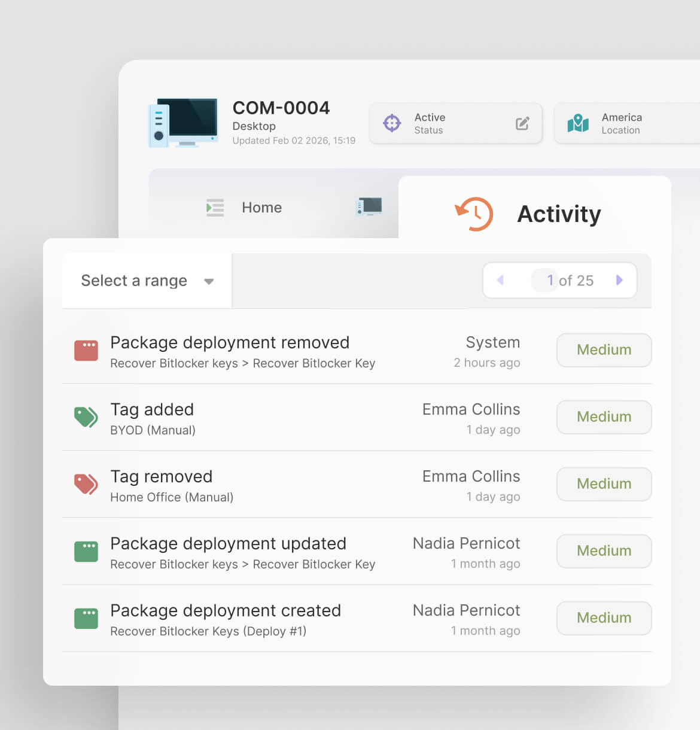
Task: Open the Select a range dropdown
Action: [x=147, y=281]
